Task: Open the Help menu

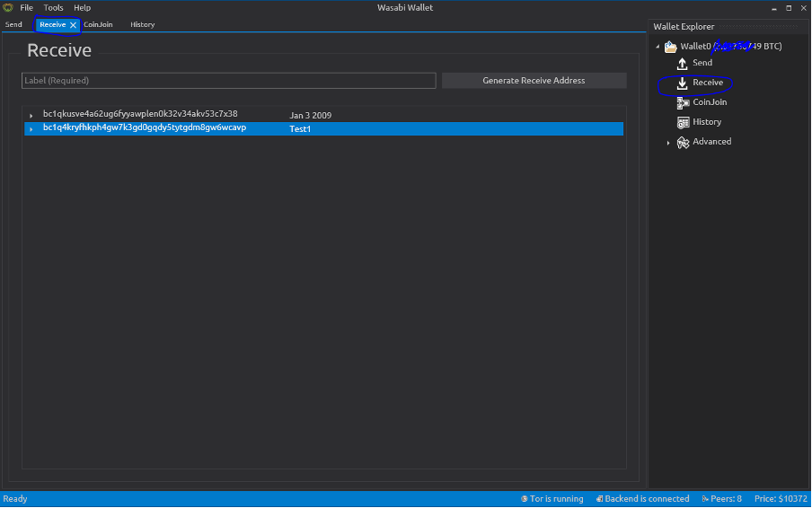Action: tap(82, 8)
